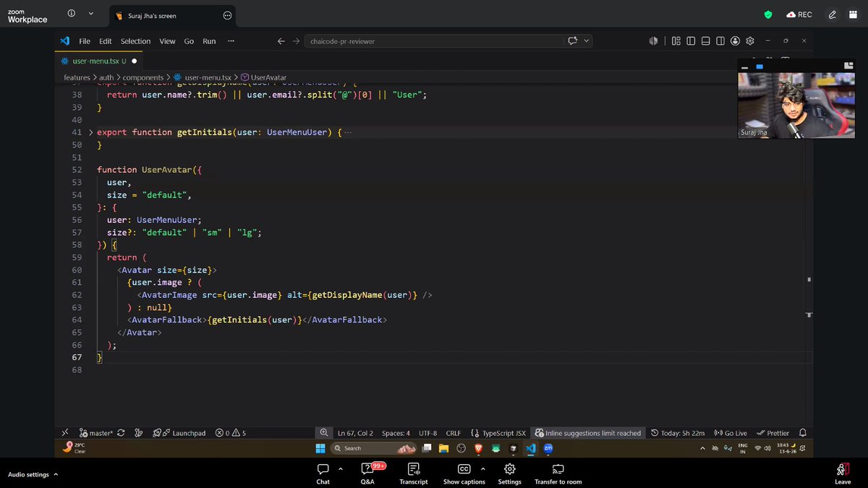Open the notifications bell icon
The height and width of the screenshot is (488, 868).
tap(802, 433)
